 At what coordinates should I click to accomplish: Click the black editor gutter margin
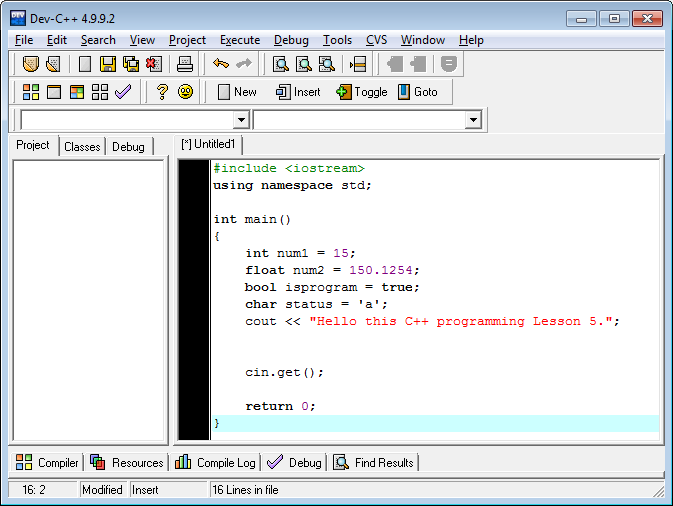coord(194,300)
